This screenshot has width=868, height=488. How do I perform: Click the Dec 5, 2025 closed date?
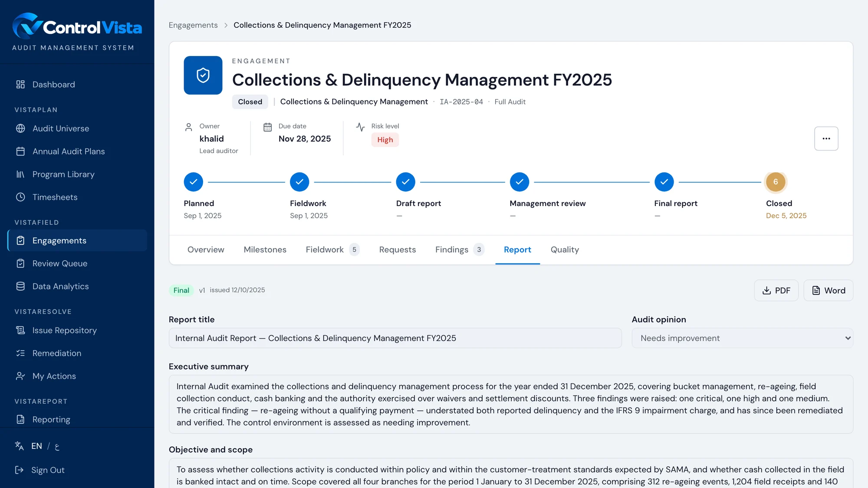786,216
